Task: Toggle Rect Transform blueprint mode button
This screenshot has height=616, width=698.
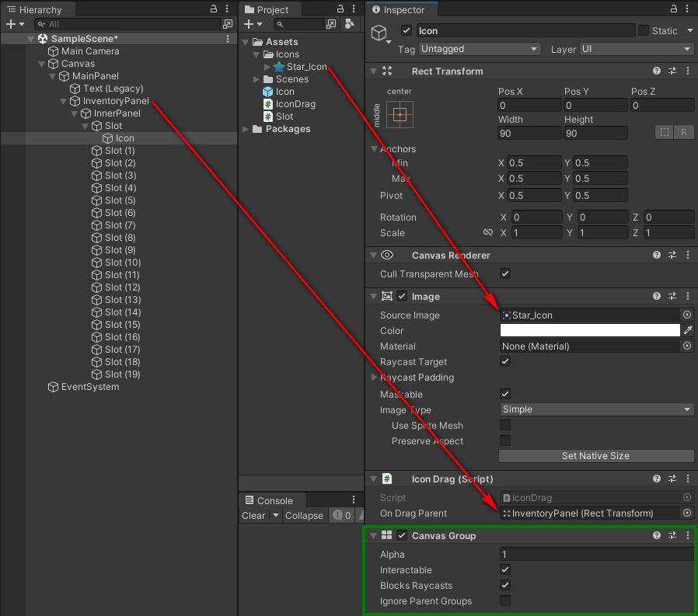Action: 664,132
